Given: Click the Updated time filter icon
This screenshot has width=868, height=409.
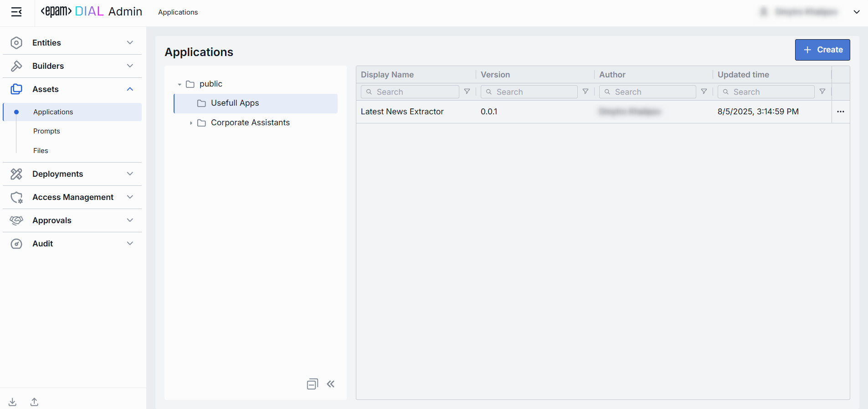Looking at the screenshot, I should pyautogui.click(x=822, y=92).
